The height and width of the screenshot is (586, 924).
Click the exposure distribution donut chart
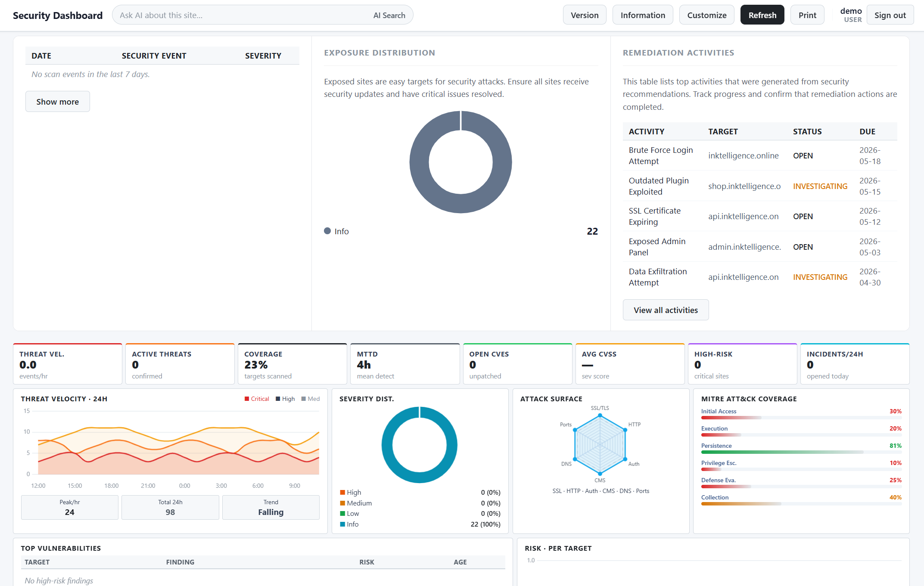tap(460, 162)
